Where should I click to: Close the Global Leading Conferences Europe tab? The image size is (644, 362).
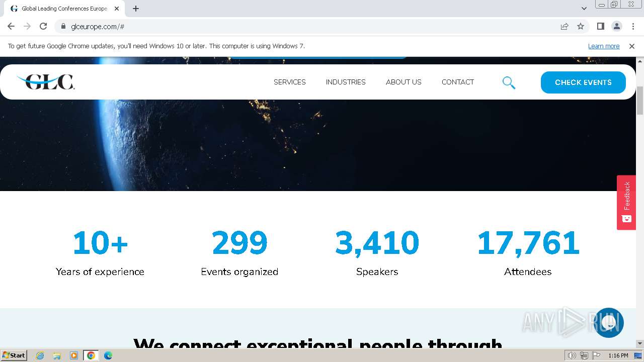117,9
